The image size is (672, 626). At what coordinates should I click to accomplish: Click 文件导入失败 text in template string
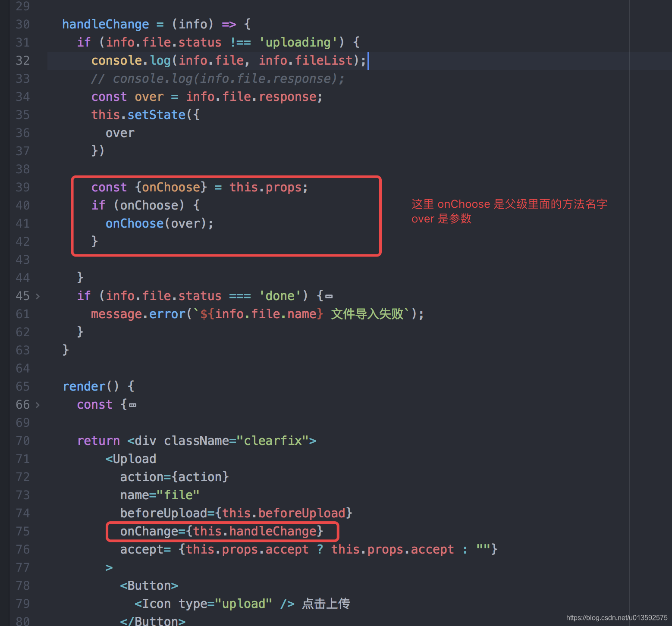pyautogui.click(x=367, y=314)
